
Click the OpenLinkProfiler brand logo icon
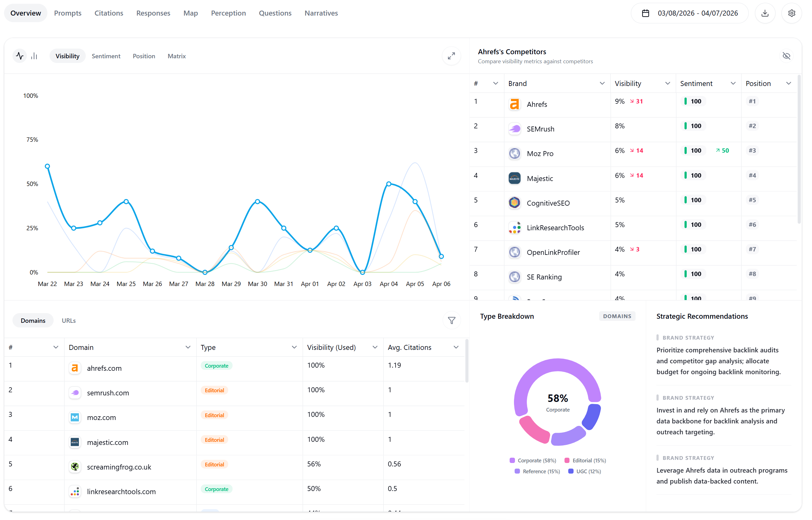[x=514, y=252]
